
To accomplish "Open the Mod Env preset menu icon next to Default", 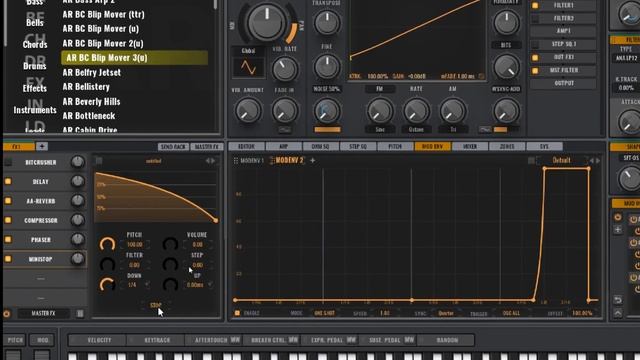I will pos(531,161).
